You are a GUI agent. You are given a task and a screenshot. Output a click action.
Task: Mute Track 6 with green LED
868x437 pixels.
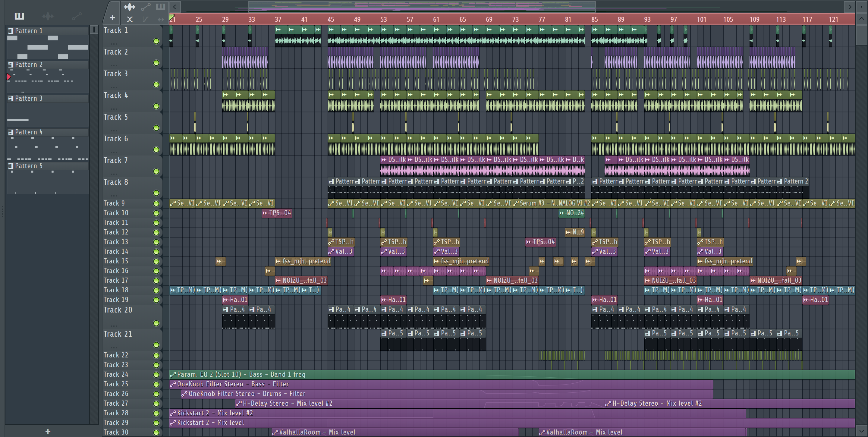tap(156, 149)
